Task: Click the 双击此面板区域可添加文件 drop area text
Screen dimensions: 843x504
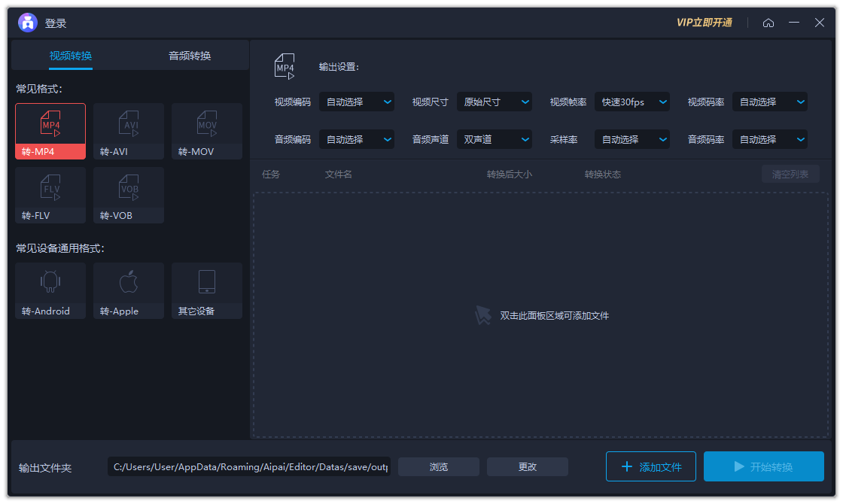Action: [554, 316]
